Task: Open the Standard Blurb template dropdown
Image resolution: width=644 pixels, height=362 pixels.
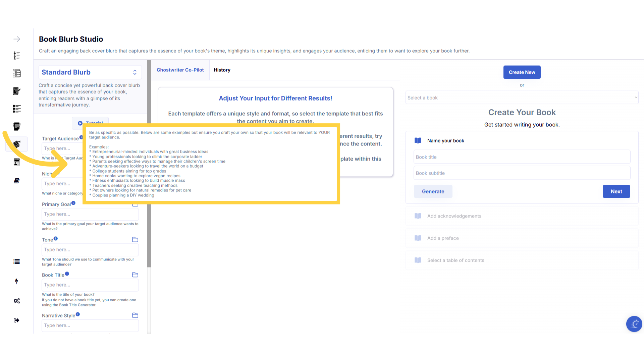Action: point(90,72)
